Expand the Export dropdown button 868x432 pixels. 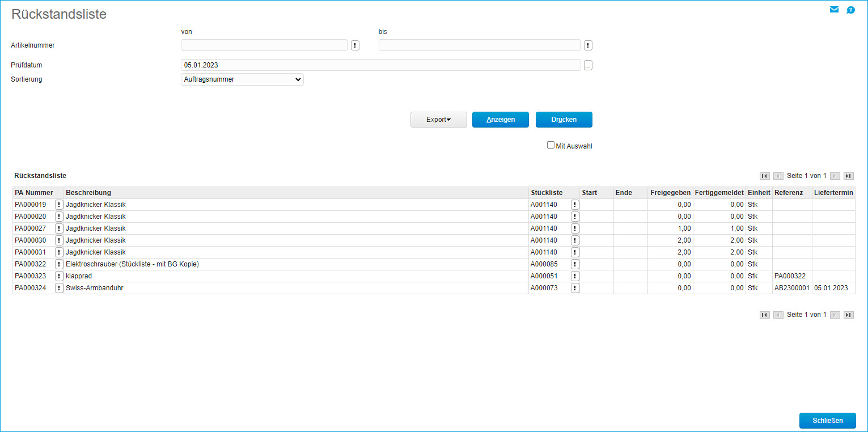438,120
